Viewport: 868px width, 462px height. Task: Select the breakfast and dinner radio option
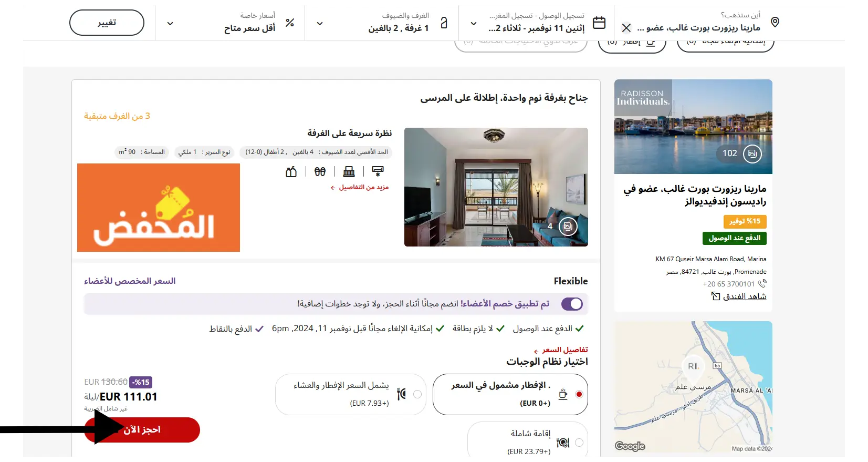(x=417, y=394)
